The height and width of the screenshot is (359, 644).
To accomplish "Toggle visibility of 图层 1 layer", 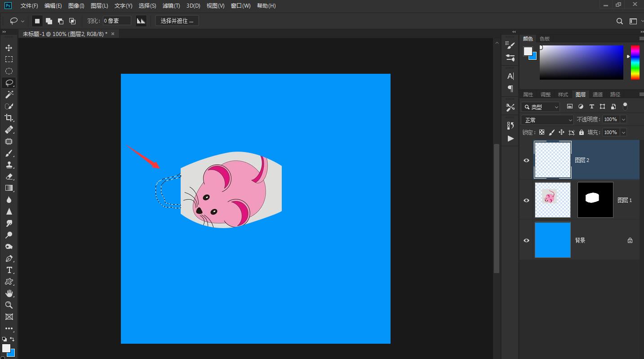I will point(526,200).
